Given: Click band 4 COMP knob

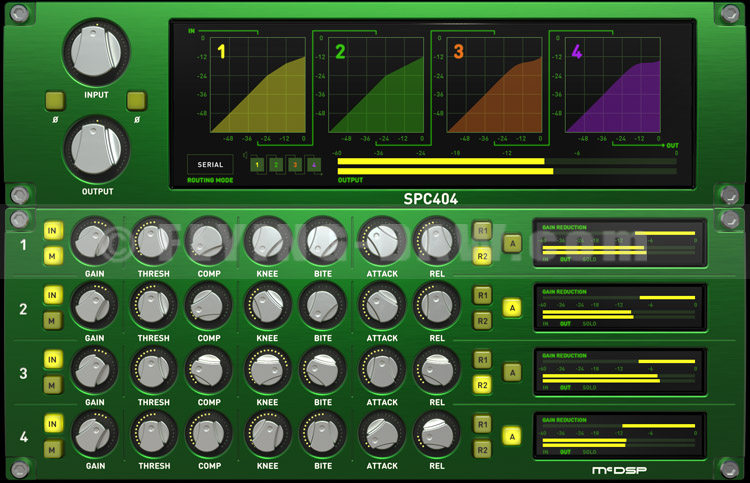Looking at the screenshot, I should pyautogui.click(x=209, y=434).
